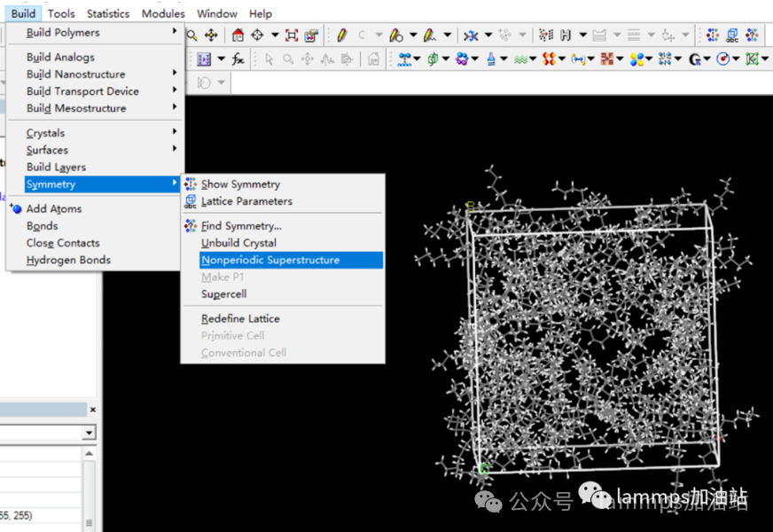Image resolution: width=773 pixels, height=532 pixels.
Task: Click the Find Symmetry question-mark toolbar icon
Action: click(752, 35)
